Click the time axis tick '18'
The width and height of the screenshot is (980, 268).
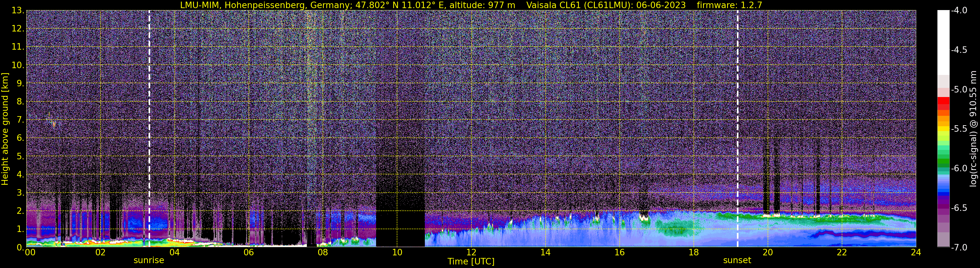694,252
